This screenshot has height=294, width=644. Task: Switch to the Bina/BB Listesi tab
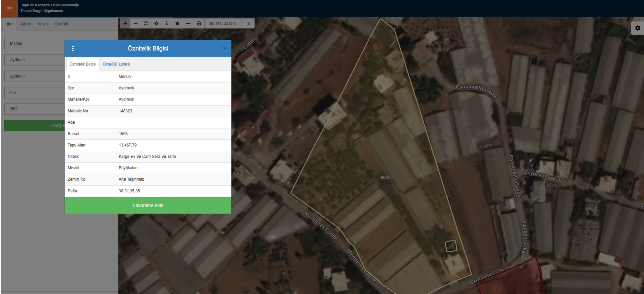pyautogui.click(x=116, y=64)
